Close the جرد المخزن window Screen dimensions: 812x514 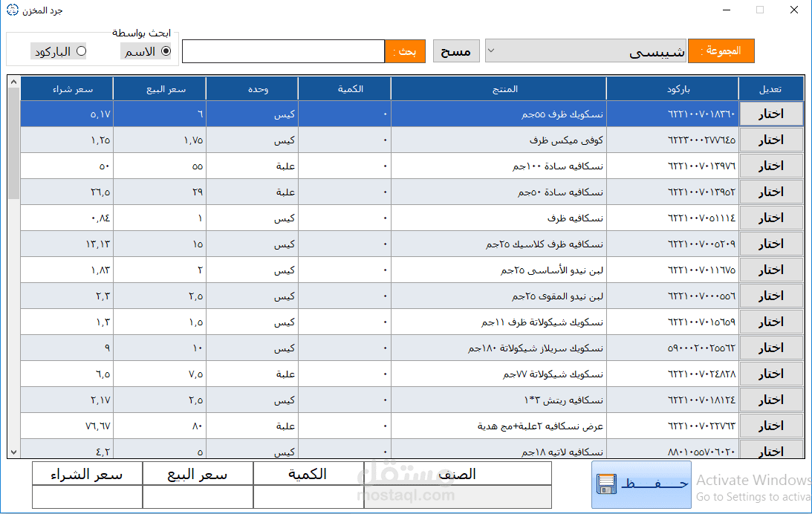coord(794,10)
